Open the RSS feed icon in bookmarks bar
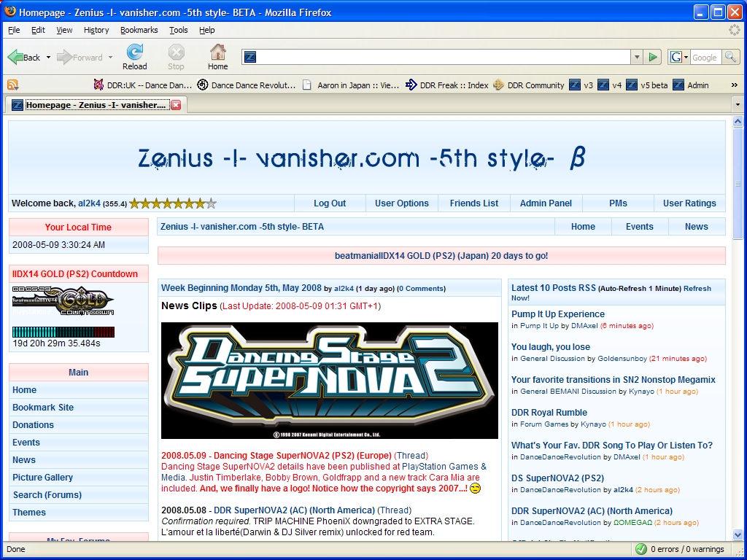Screen dimensions: 747x560 (x=13, y=85)
